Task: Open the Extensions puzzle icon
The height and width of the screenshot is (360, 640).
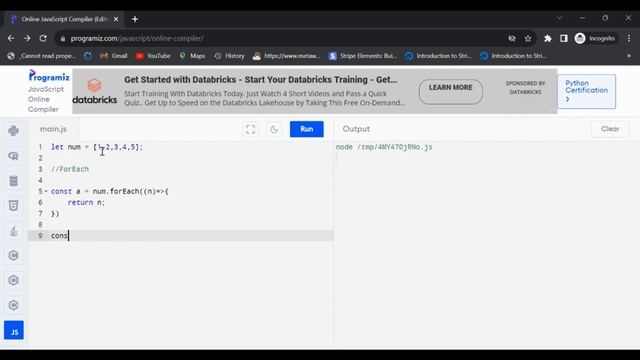Action: tap(548, 38)
